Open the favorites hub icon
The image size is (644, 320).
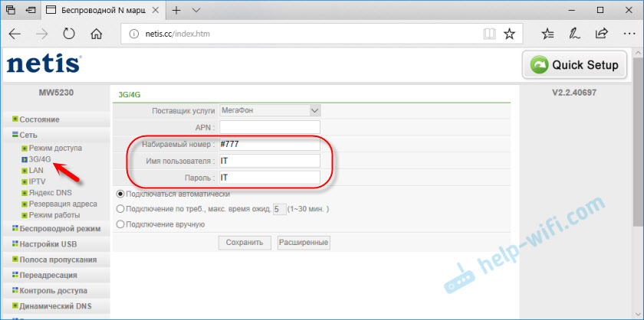pos(547,34)
